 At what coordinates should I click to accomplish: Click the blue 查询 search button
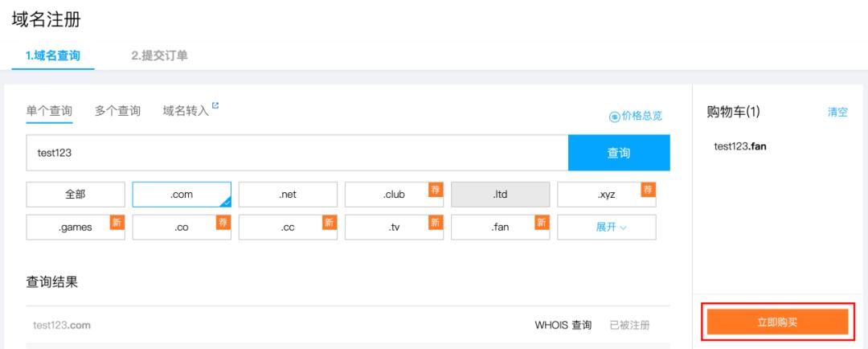pyautogui.click(x=619, y=153)
